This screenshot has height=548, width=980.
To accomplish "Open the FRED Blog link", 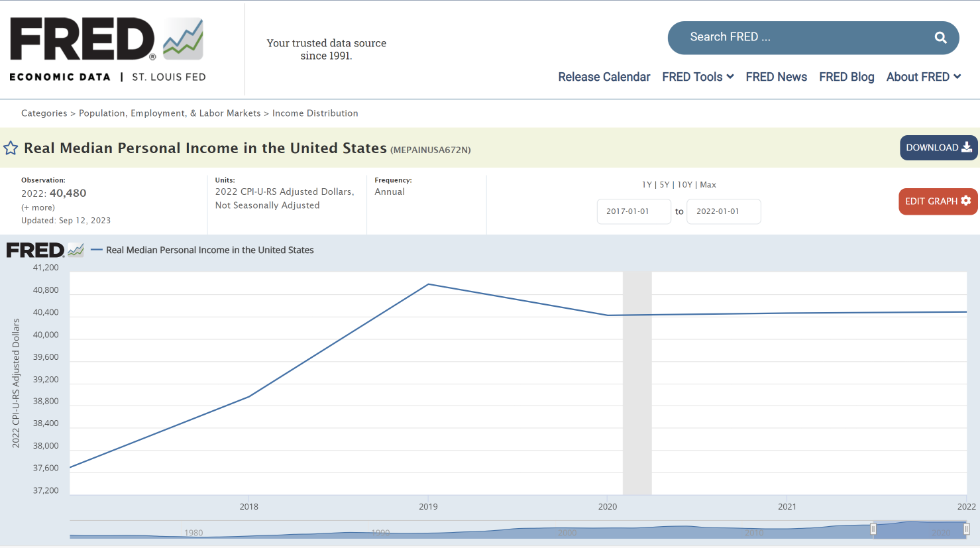I will click(x=846, y=77).
